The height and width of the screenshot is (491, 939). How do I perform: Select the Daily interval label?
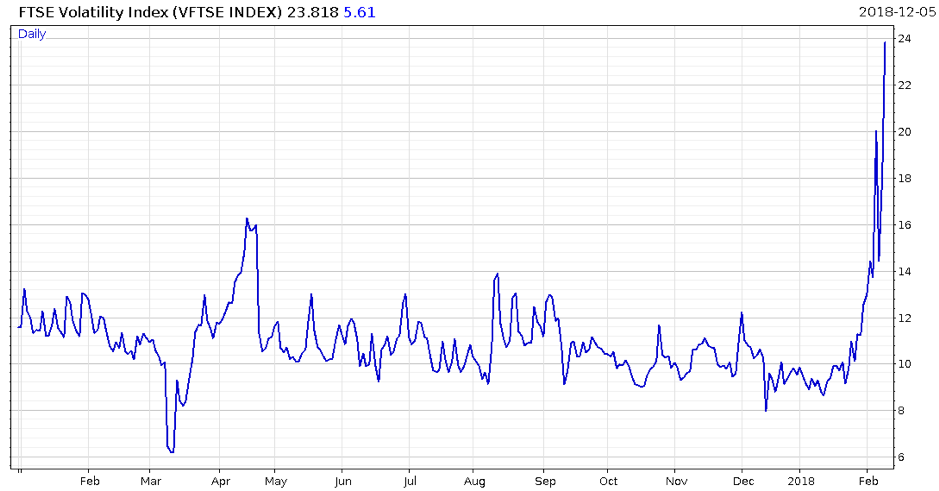coord(32,34)
